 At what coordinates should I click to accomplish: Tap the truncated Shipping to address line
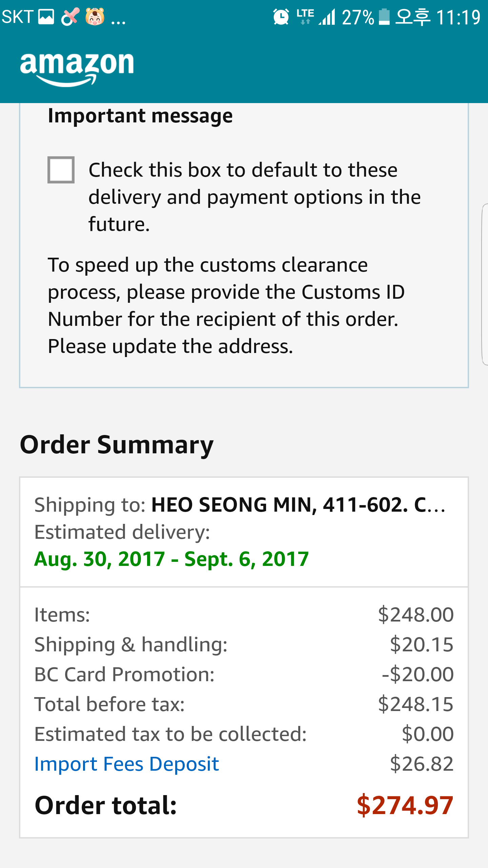pyautogui.click(x=240, y=505)
